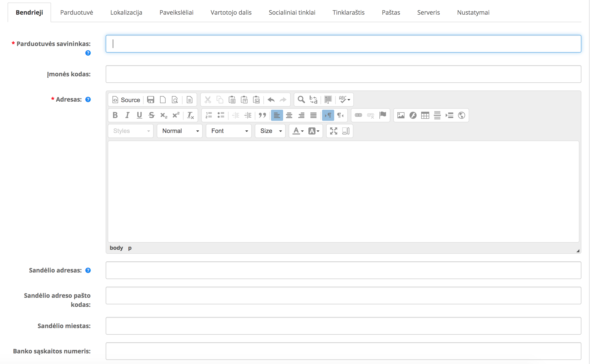This screenshot has height=364, width=590.
Task: Click the Save floppy disk icon
Action: point(151,100)
